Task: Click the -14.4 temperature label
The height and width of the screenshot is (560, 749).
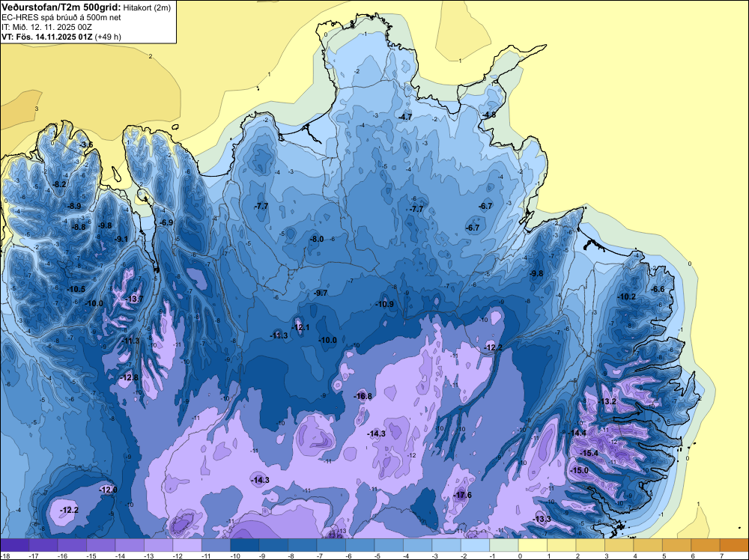Action: (x=577, y=433)
